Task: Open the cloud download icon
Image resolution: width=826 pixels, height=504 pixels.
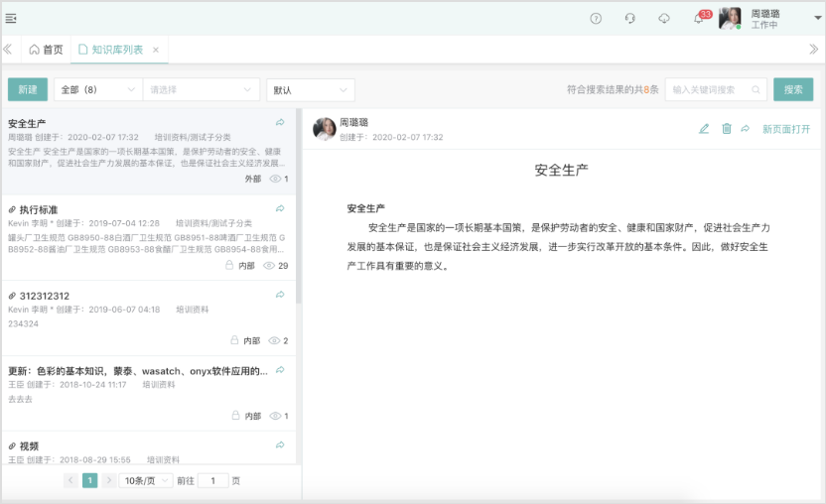Action: [x=664, y=19]
